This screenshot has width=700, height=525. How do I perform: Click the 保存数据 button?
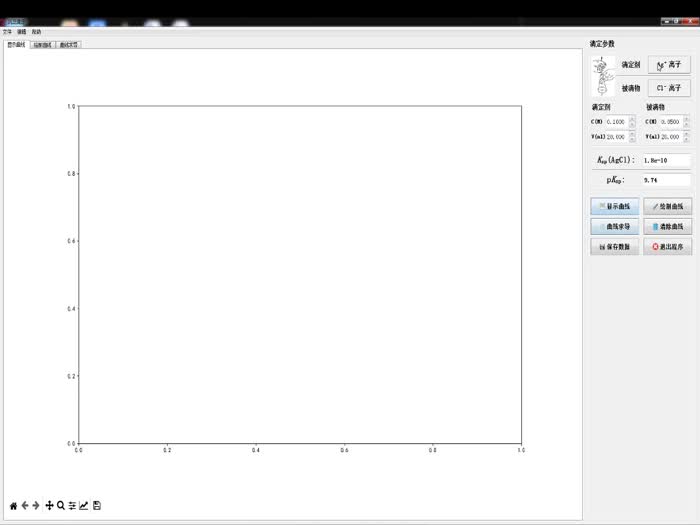click(615, 247)
